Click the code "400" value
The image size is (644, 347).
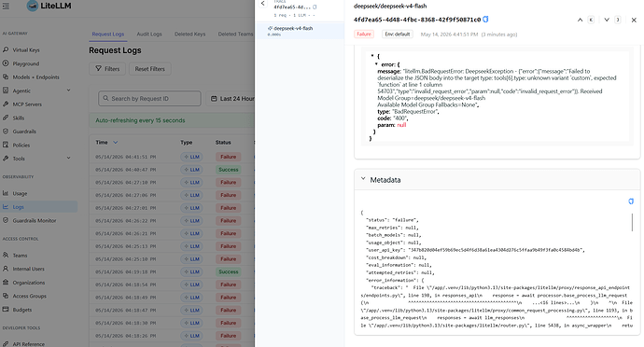400,118
